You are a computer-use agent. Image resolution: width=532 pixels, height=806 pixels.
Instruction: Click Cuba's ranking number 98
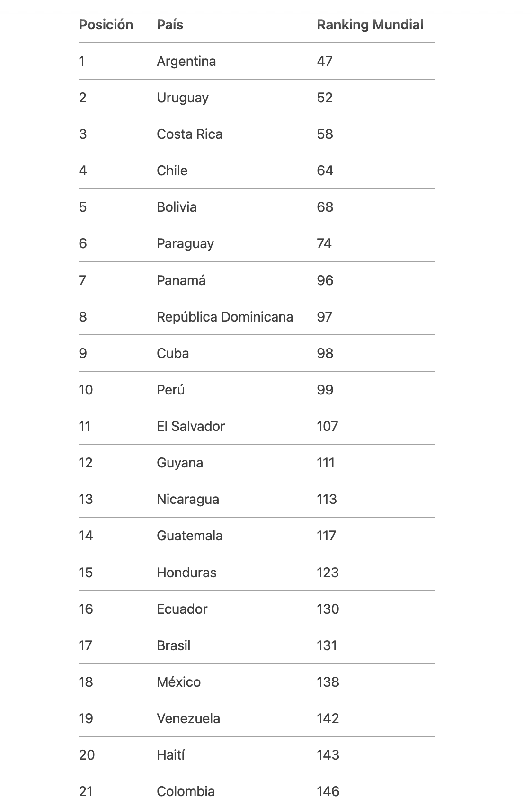(x=325, y=353)
